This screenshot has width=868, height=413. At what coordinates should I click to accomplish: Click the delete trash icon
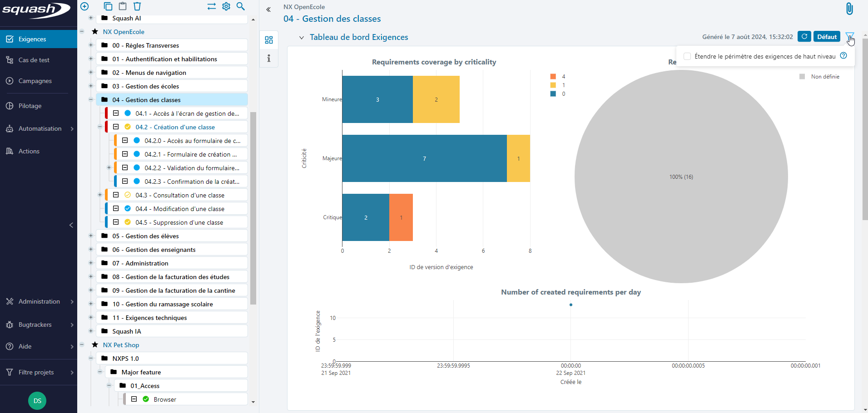coord(137,6)
